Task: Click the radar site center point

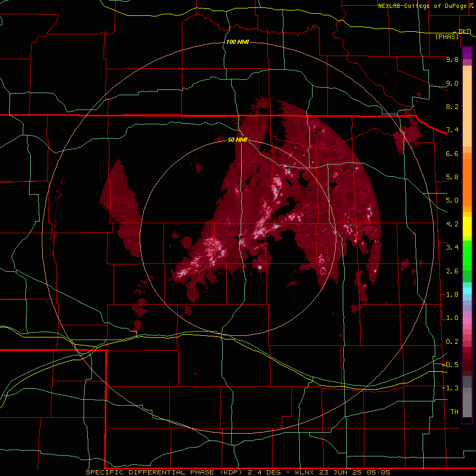Action: 237,238
